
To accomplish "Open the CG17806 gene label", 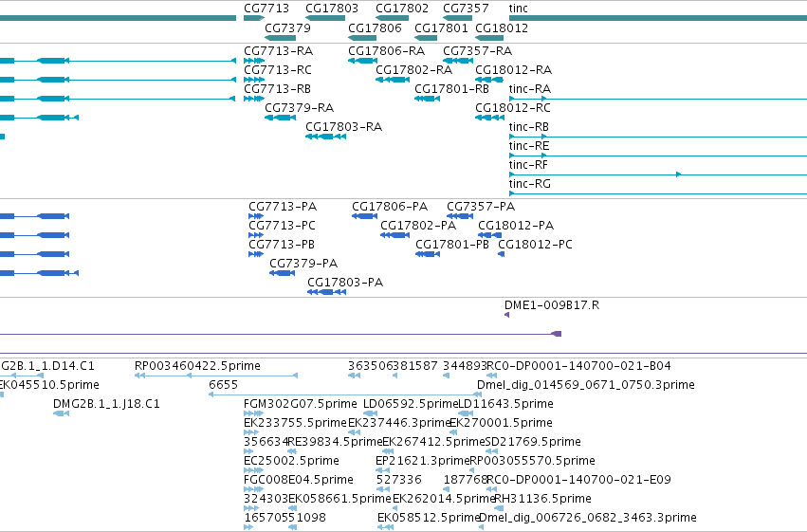I will coord(375,28).
